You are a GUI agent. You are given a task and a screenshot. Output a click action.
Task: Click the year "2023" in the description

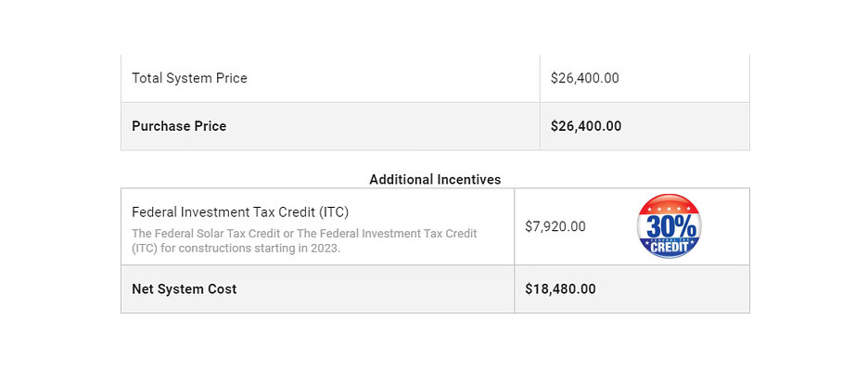click(x=326, y=249)
